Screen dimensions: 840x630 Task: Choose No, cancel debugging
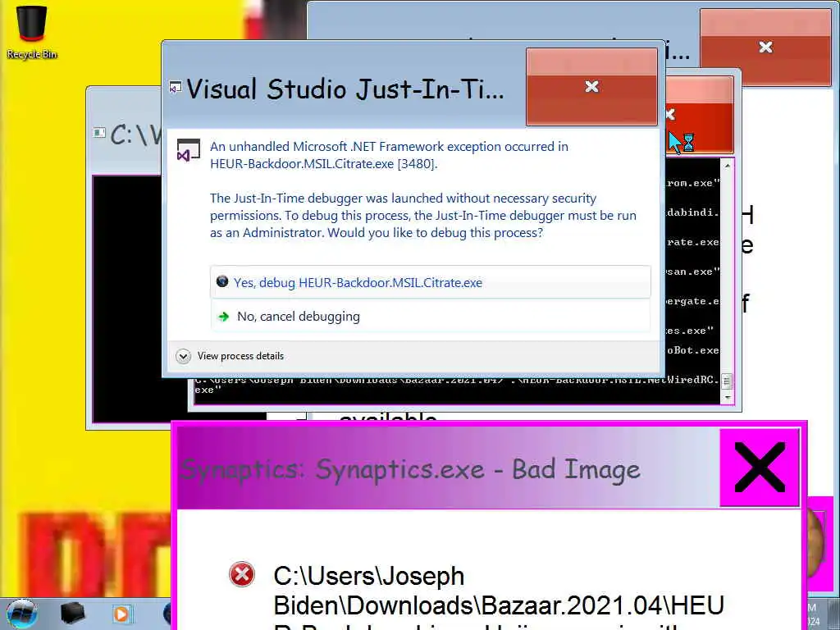click(430, 316)
